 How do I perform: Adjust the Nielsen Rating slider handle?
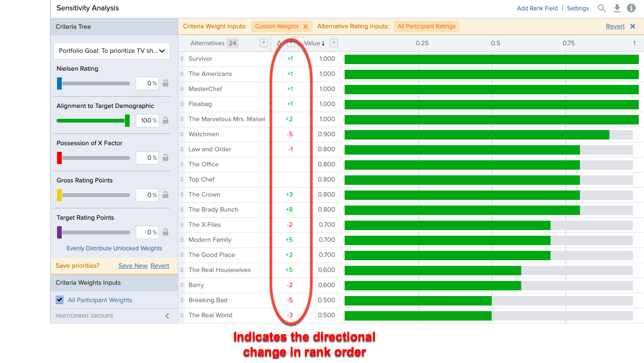coord(59,83)
